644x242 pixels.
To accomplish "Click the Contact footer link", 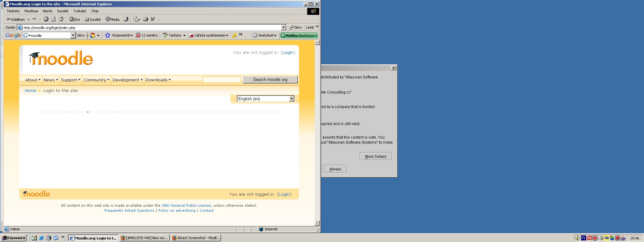I will (207, 210).
